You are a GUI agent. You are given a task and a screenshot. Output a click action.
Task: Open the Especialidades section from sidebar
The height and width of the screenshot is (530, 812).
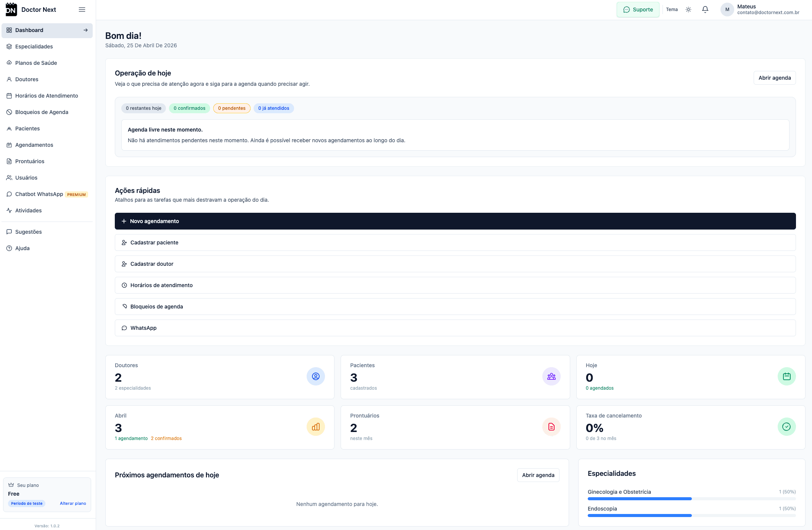[34, 46]
